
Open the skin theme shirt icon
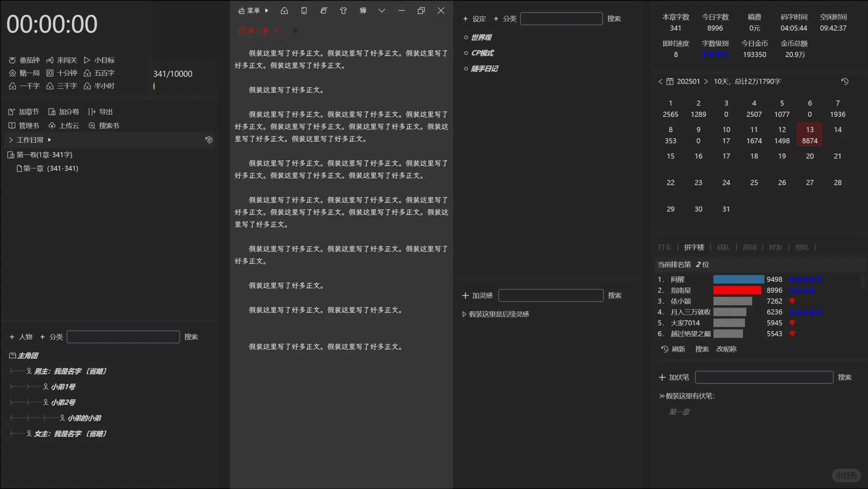[343, 10]
